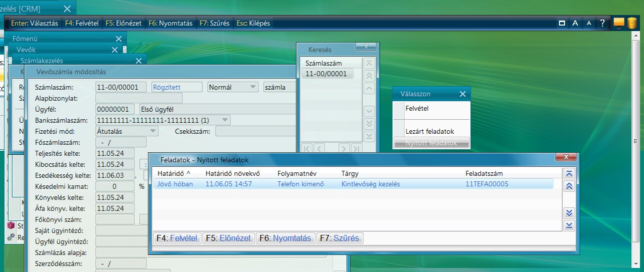Jump to bottom of Feladatok list
Screen dimensions: 644x272
tap(568, 225)
